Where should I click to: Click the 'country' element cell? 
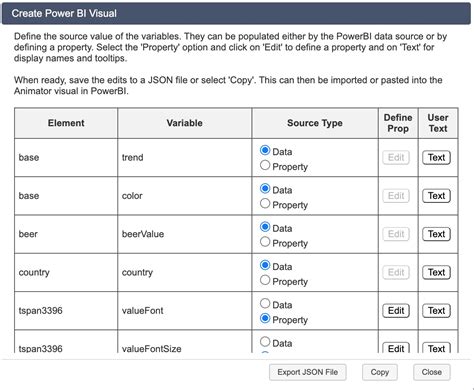66,272
